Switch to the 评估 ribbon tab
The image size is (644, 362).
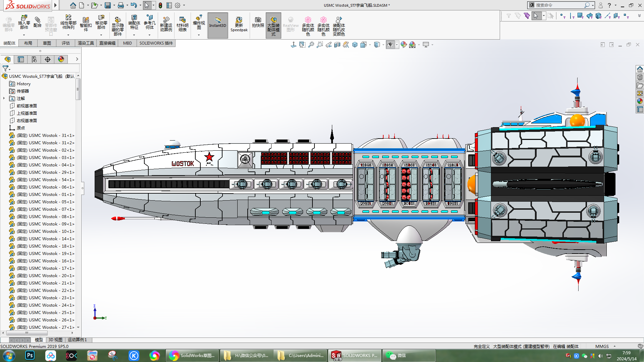click(66, 43)
